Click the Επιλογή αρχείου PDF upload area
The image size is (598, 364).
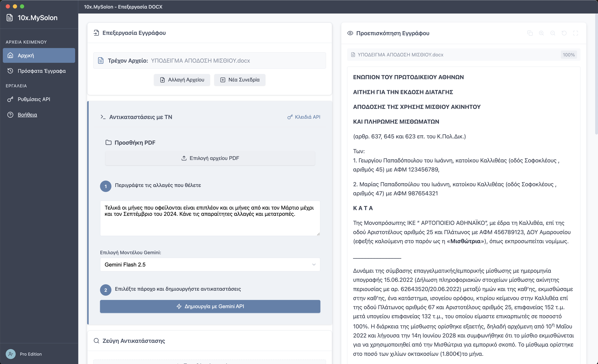[210, 158]
